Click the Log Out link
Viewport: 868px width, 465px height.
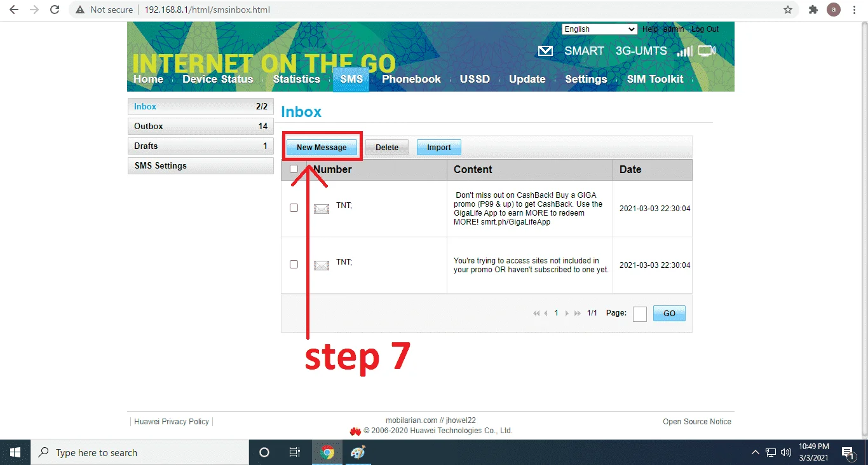click(705, 29)
